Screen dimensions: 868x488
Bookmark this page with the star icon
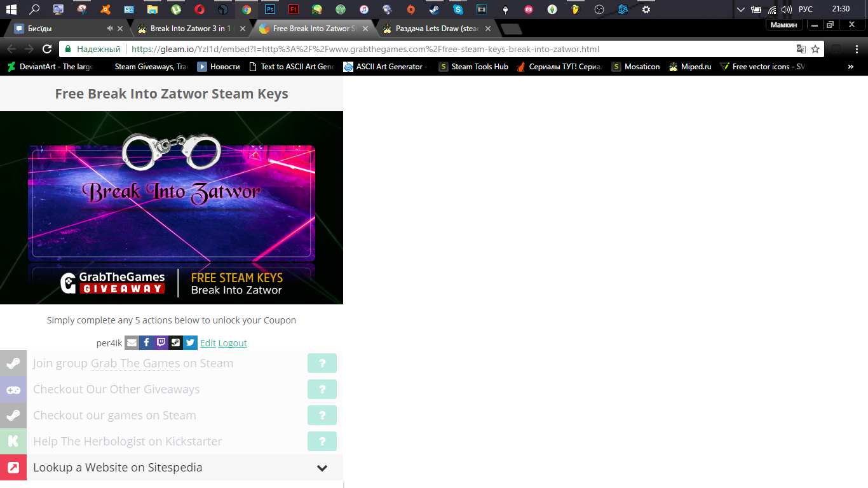tap(815, 49)
